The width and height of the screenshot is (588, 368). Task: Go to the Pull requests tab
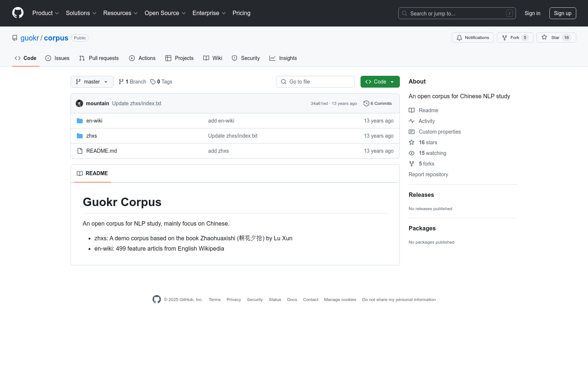tap(99, 58)
